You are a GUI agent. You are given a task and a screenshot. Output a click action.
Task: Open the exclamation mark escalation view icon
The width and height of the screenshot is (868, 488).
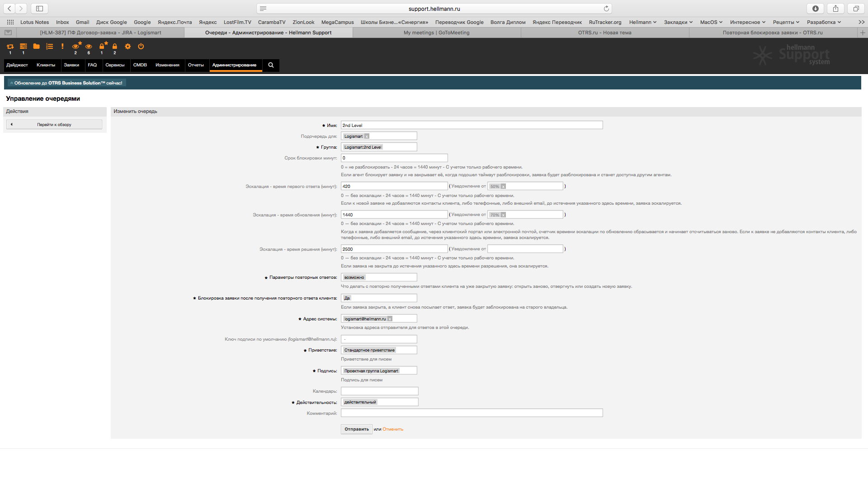[x=62, y=47]
